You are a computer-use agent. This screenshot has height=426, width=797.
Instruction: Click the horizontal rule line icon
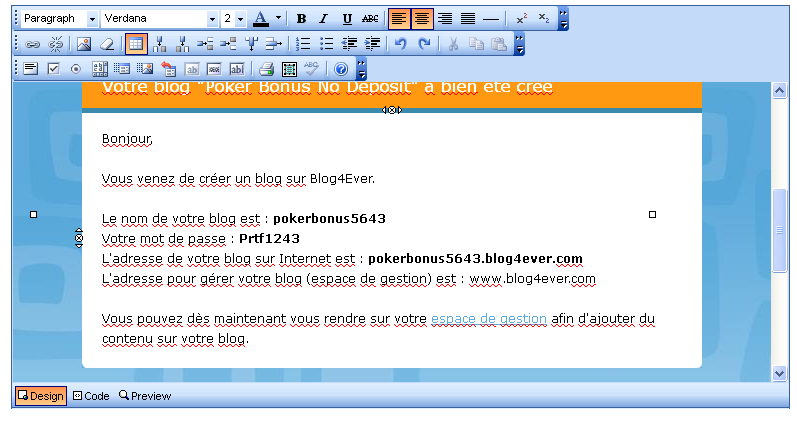click(491, 19)
